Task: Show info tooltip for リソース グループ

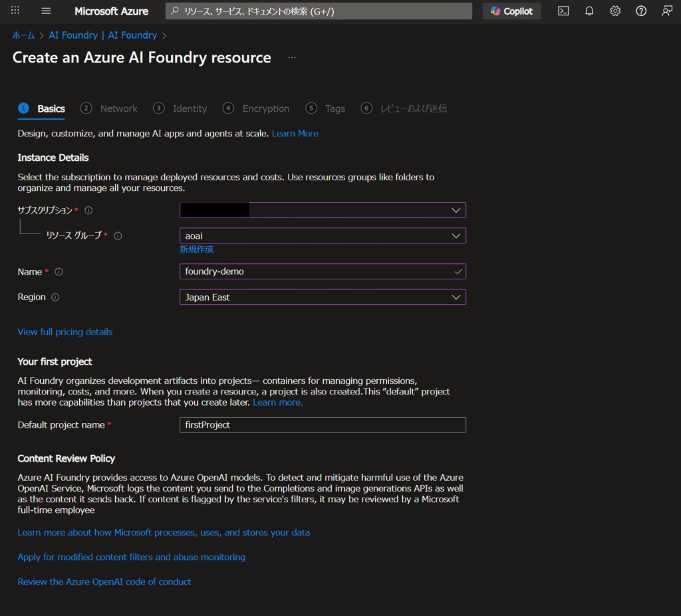Action: 118,236
